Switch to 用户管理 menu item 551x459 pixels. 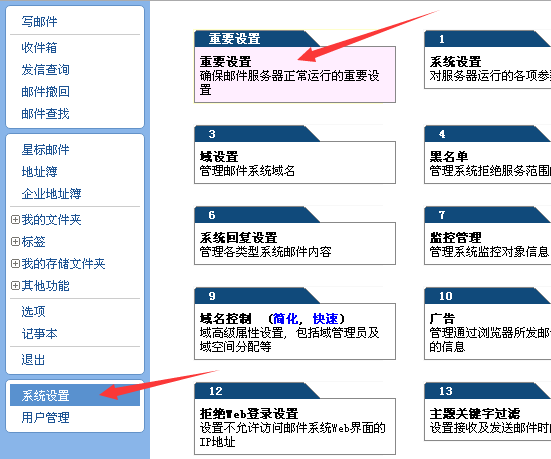click(45, 418)
